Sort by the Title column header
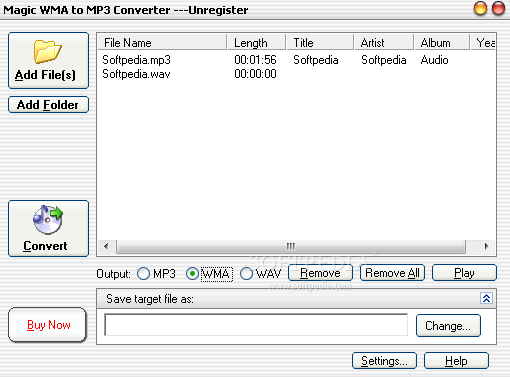510x377 pixels. tap(320, 43)
